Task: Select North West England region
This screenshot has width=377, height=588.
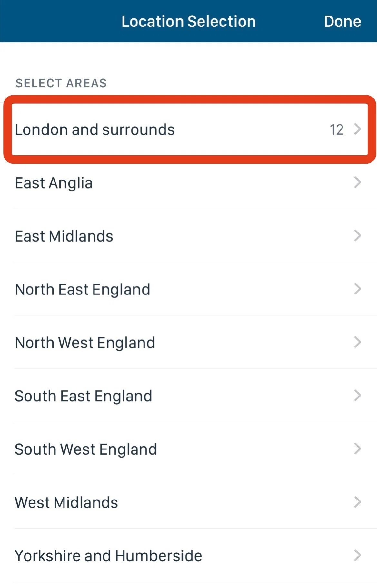Action: [x=85, y=343]
